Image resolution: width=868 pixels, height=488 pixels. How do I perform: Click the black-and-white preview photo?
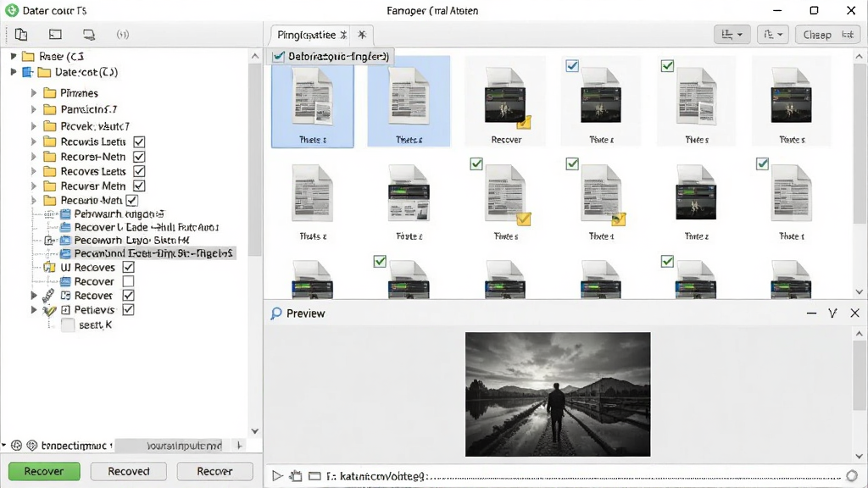click(x=558, y=395)
